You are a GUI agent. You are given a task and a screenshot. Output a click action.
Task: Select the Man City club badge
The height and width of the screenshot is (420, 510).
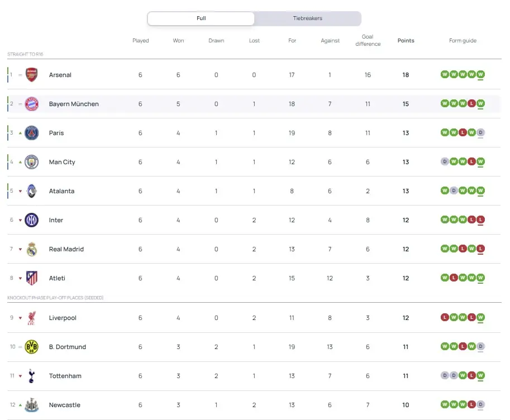click(x=32, y=162)
